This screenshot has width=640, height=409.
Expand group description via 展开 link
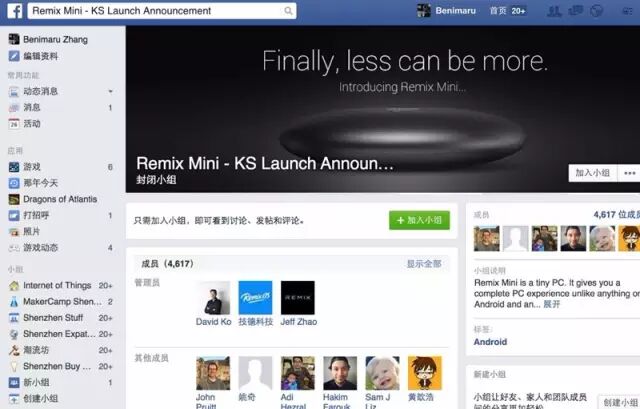pos(551,305)
